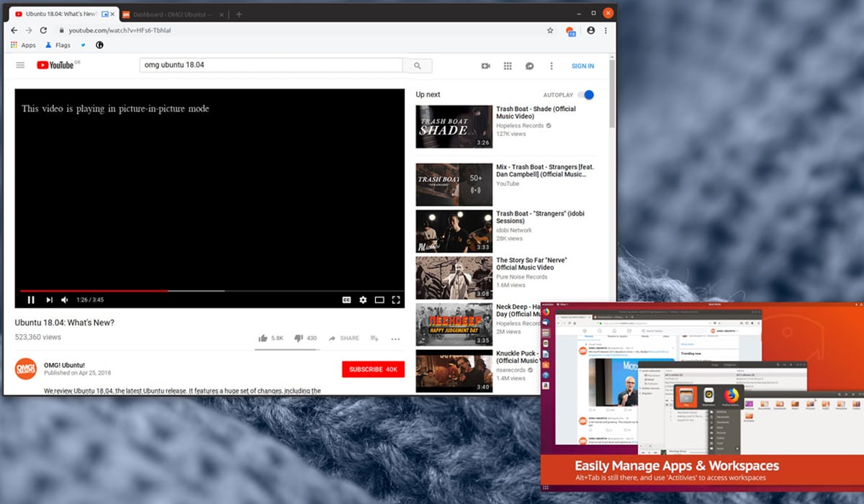The width and height of the screenshot is (864, 504).
Task: Open the player settings gear
Action: pos(363,300)
